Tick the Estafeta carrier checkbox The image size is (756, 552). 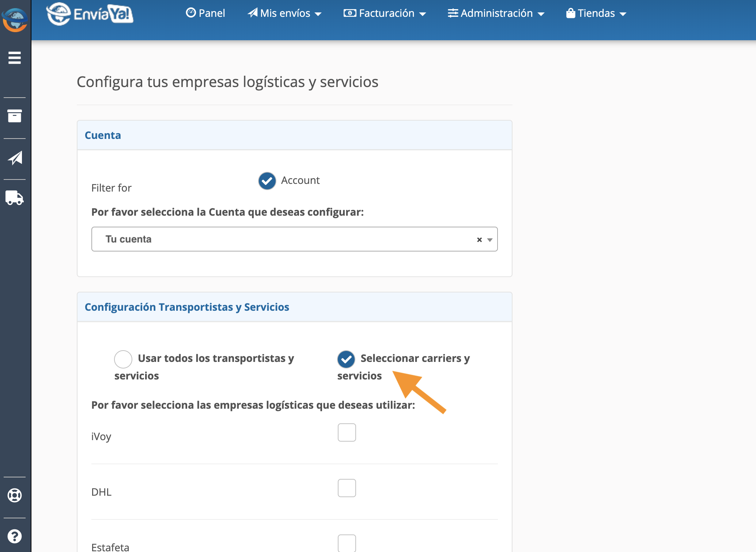[x=347, y=543]
